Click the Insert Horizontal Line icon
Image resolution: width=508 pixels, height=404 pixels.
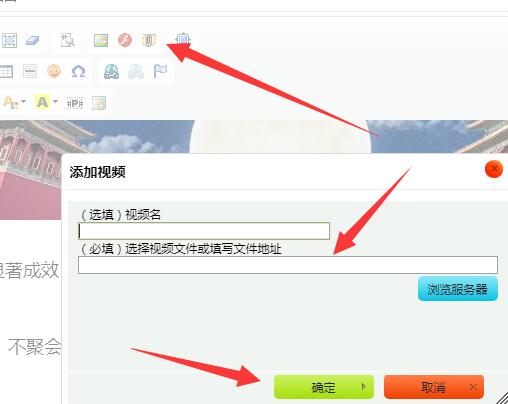click(30, 71)
